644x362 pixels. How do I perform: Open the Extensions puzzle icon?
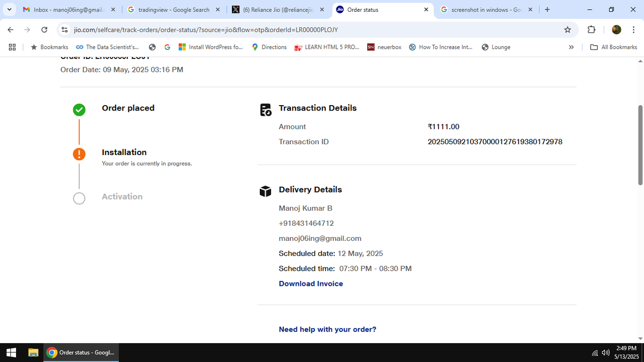click(592, 29)
